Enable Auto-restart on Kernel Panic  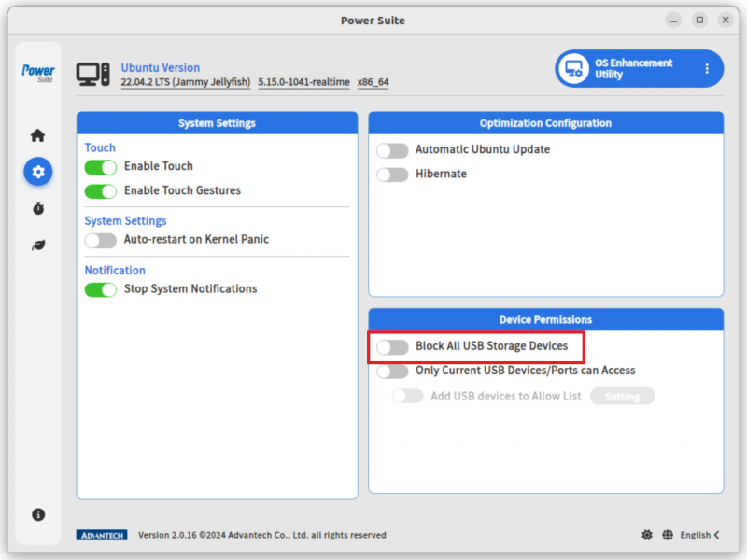[101, 240]
